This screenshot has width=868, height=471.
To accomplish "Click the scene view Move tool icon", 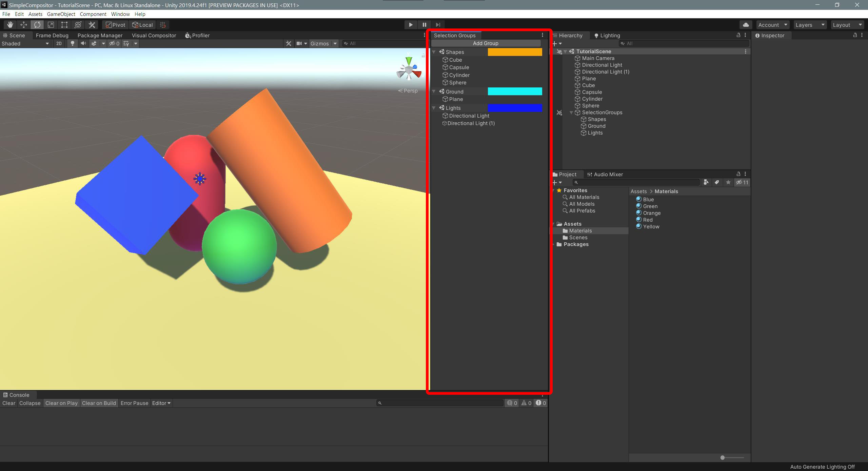I will click(23, 24).
